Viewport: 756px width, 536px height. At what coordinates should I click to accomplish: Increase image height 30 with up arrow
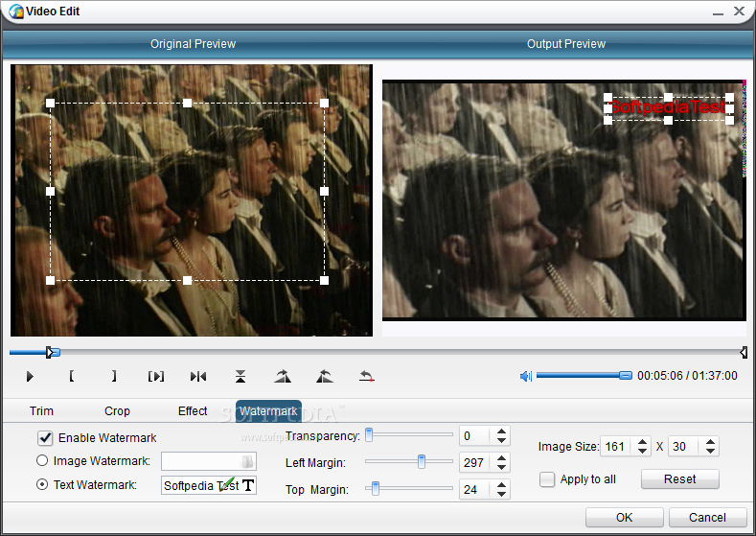pyautogui.click(x=710, y=441)
